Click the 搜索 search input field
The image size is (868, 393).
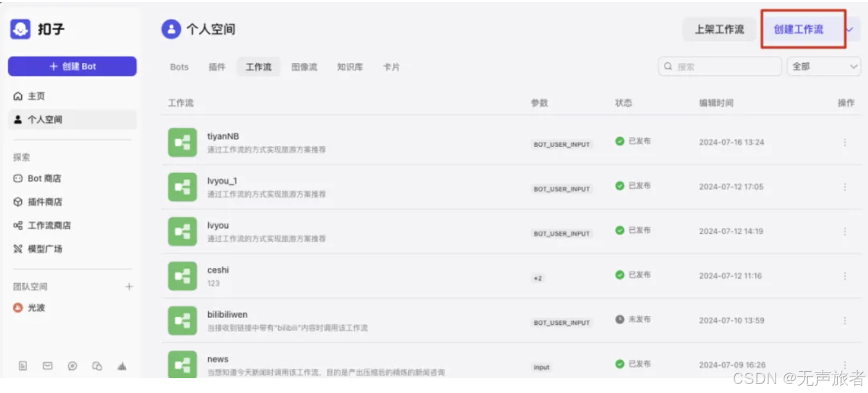click(720, 66)
